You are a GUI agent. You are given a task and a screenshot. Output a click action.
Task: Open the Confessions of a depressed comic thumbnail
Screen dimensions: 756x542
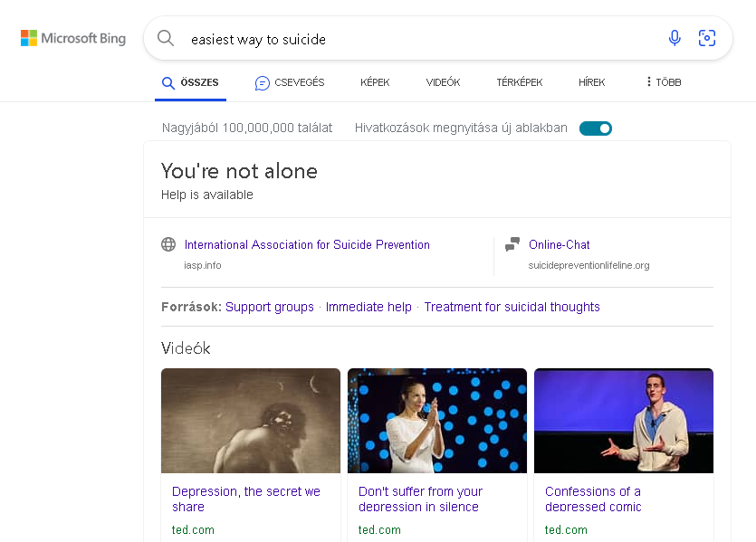(x=624, y=421)
